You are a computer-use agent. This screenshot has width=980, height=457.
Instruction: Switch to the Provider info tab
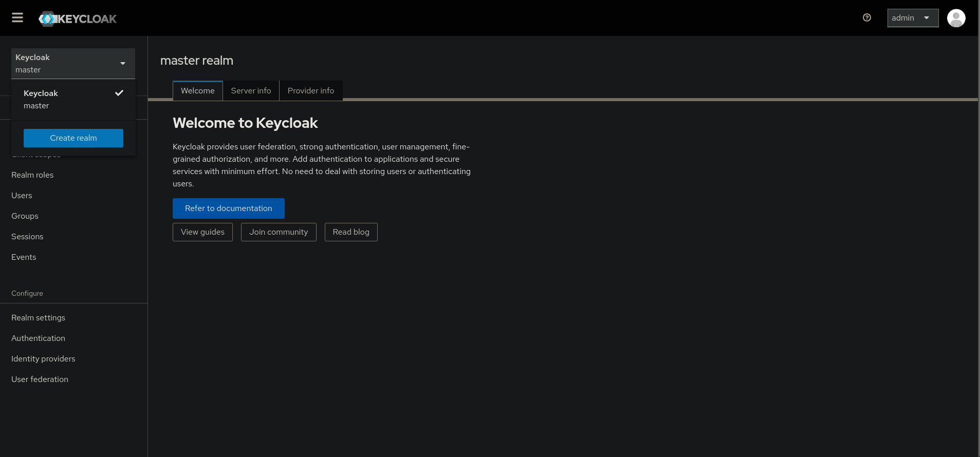pyautogui.click(x=311, y=91)
